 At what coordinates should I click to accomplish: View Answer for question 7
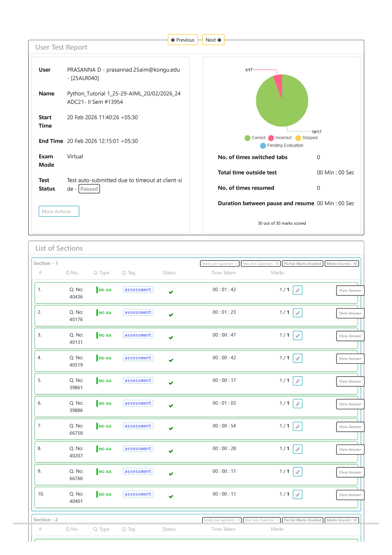click(350, 427)
